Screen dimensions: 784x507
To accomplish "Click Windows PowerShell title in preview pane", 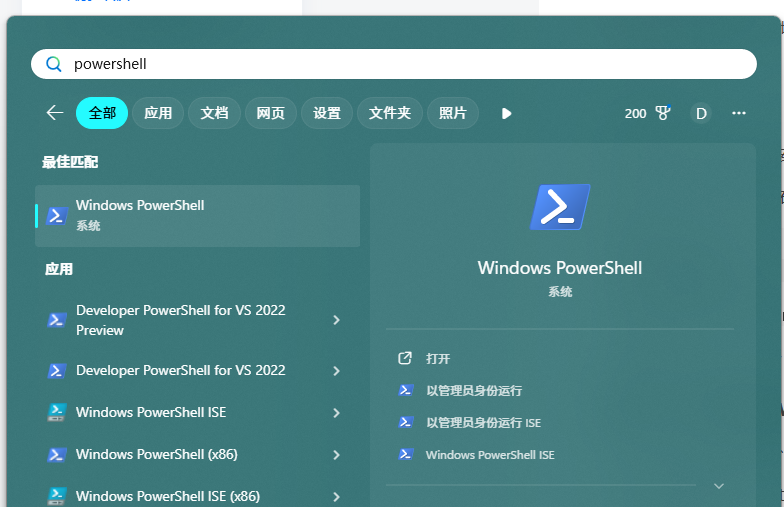I will point(560,268).
